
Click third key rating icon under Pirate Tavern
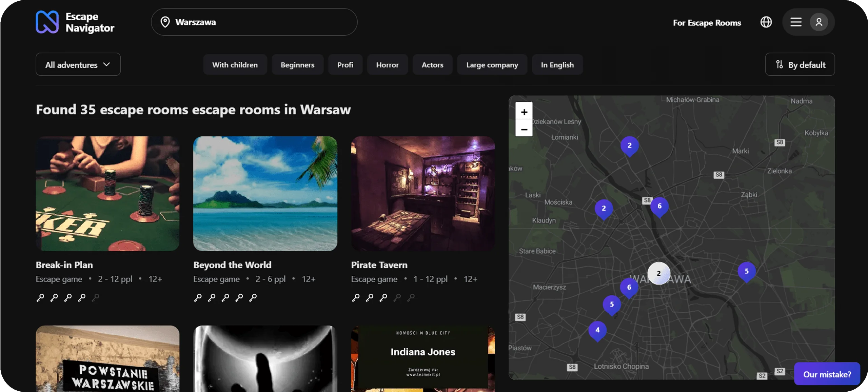(383, 297)
